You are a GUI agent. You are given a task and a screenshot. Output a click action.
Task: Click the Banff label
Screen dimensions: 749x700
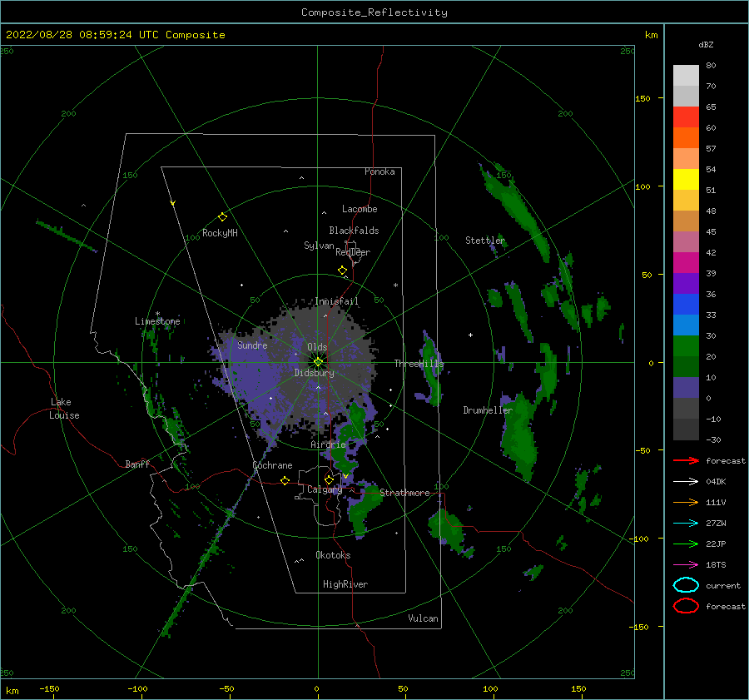(x=137, y=464)
